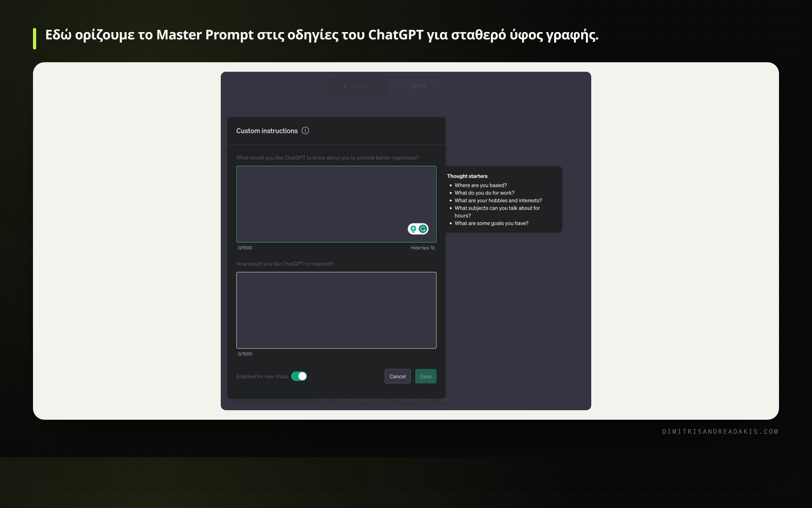
Task: Click the Enabled for new chats label
Action: coord(262,376)
